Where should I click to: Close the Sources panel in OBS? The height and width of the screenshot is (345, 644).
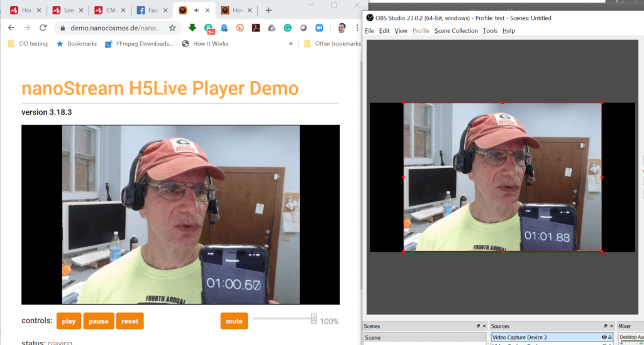[x=611, y=326]
